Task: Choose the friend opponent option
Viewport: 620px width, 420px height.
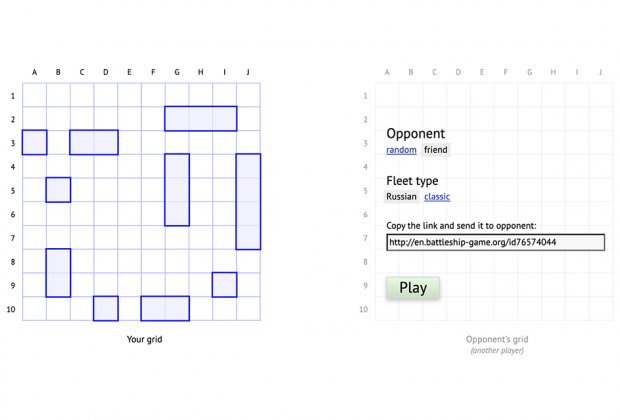Action: 436,150
